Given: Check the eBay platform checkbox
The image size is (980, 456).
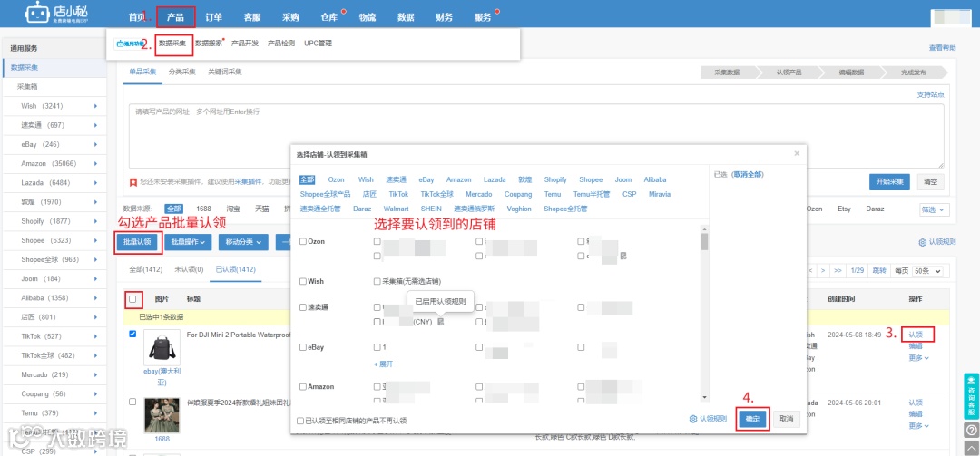Looking at the screenshot, I should (303, 347).
